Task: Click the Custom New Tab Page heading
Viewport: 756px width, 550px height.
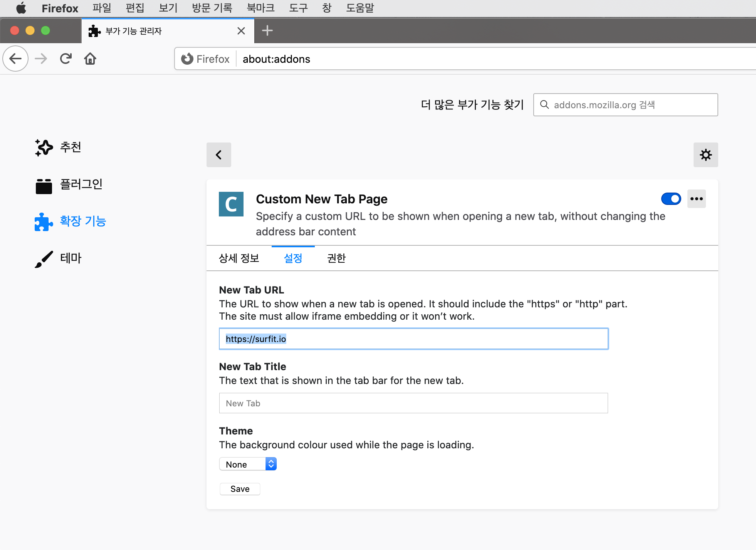Action: coord(322,199)
